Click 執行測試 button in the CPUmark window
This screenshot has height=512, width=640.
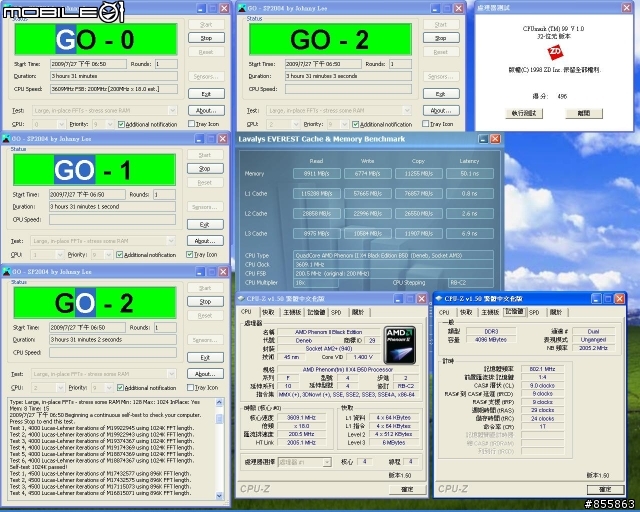click(x=524, y=113)
